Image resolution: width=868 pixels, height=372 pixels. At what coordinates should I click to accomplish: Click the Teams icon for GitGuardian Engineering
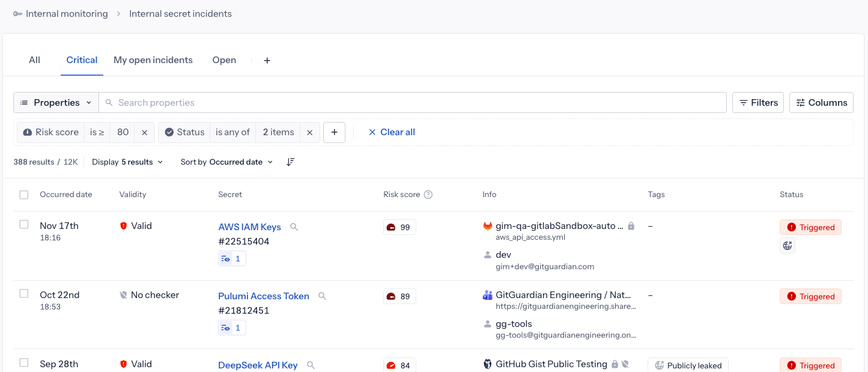pos(488,295)
